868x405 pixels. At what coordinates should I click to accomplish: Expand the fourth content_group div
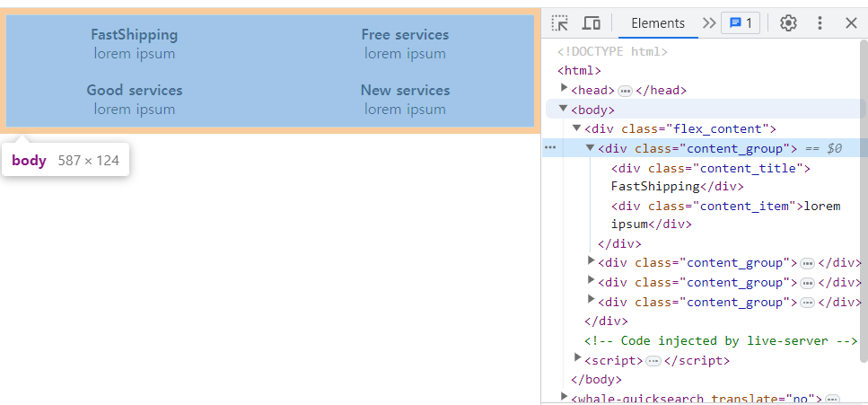point(591,300)
